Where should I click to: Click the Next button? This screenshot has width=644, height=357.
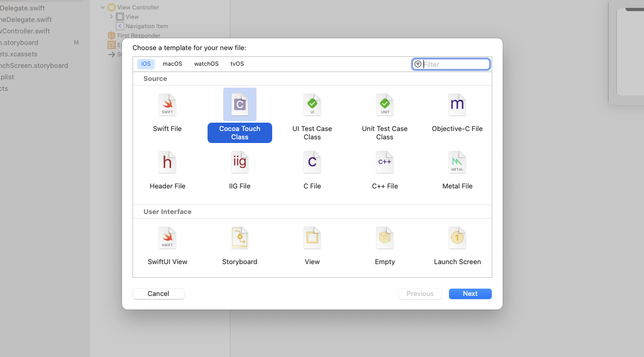tap(470, 294)
